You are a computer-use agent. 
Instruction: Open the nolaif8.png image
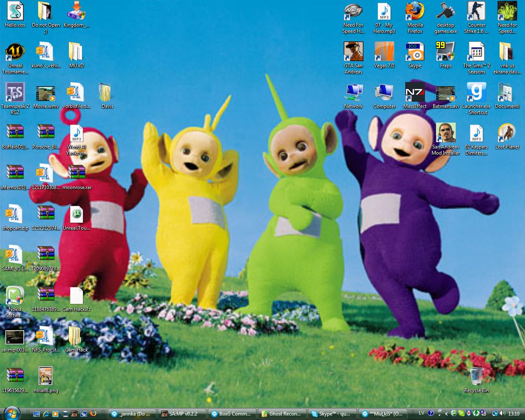[x=46, y=380]
